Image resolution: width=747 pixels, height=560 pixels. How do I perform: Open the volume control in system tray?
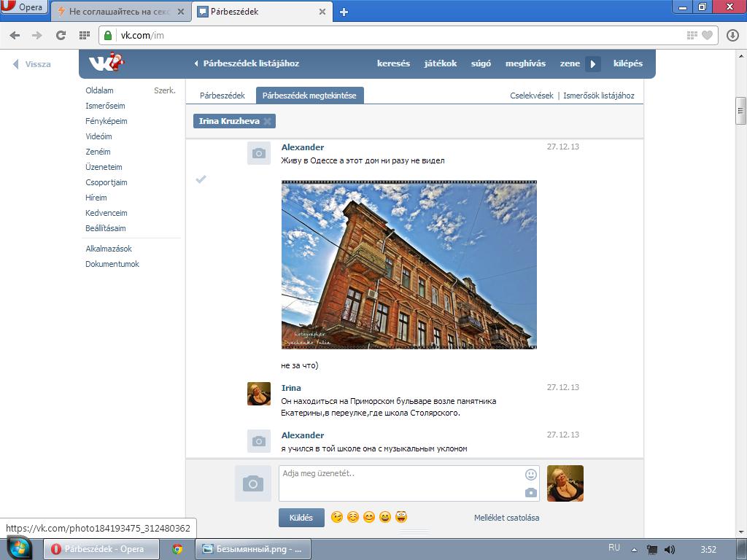tap(670, 550)
